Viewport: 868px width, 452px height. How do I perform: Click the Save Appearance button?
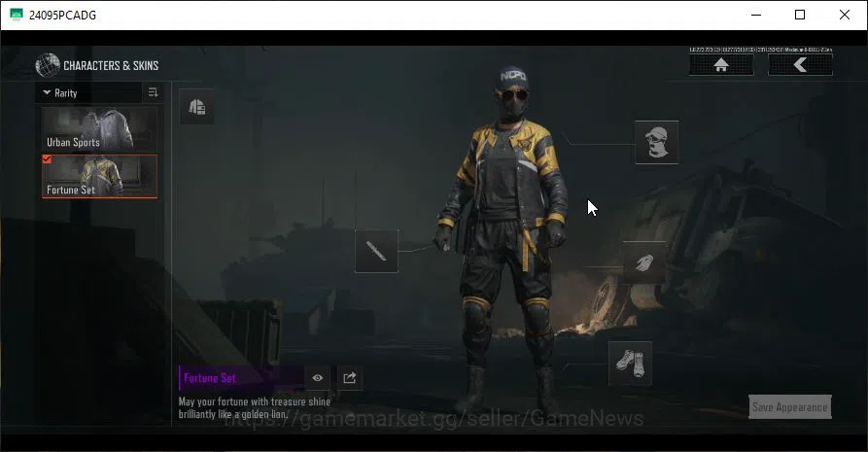pos(790,407)
